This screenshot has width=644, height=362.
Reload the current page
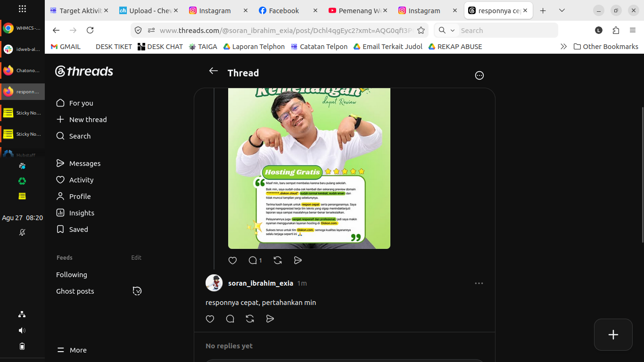click(x=90, y=30)
